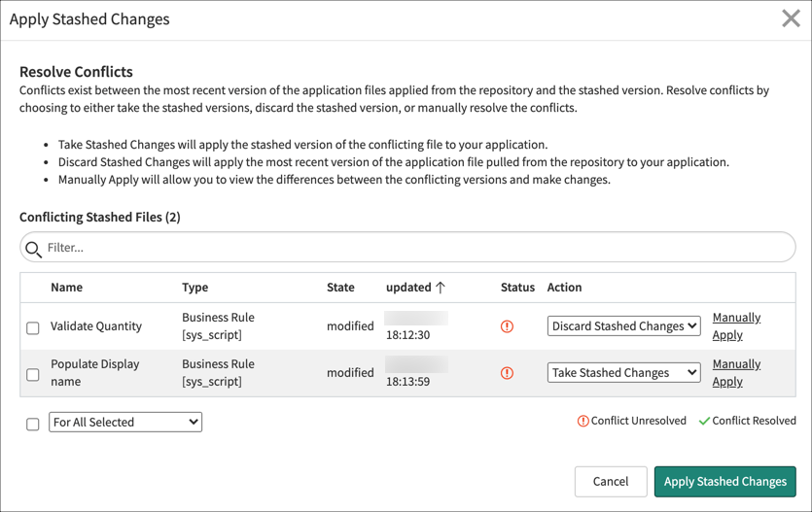The width and height of the screenshot is (812, 512).
Task: Check the Populate Display name row checkbox
Action: [33, 374]
